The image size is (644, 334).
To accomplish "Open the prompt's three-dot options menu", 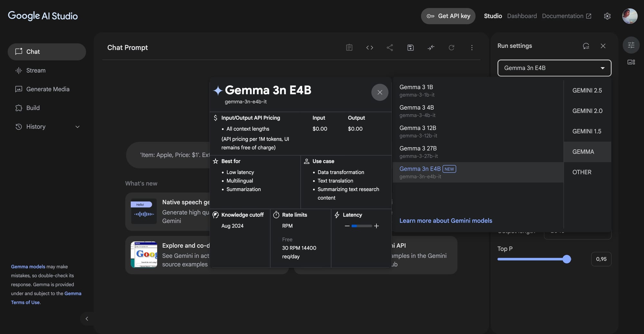I will 472,47.
